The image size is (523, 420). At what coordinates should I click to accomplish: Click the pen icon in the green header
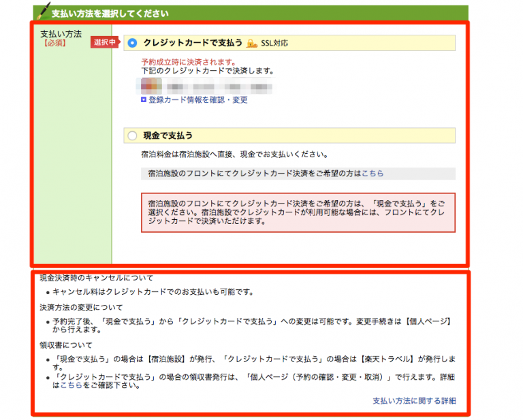pos(44,10)
